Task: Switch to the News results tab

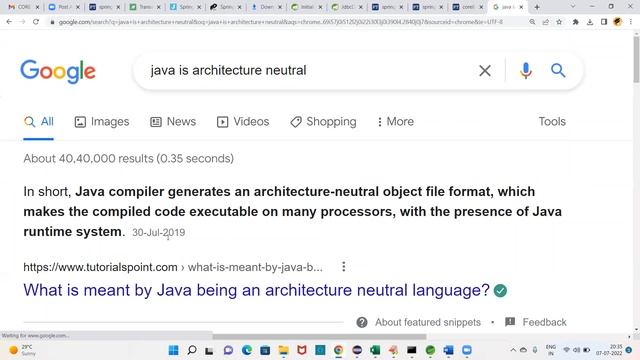Action: [x=173, y=122]
